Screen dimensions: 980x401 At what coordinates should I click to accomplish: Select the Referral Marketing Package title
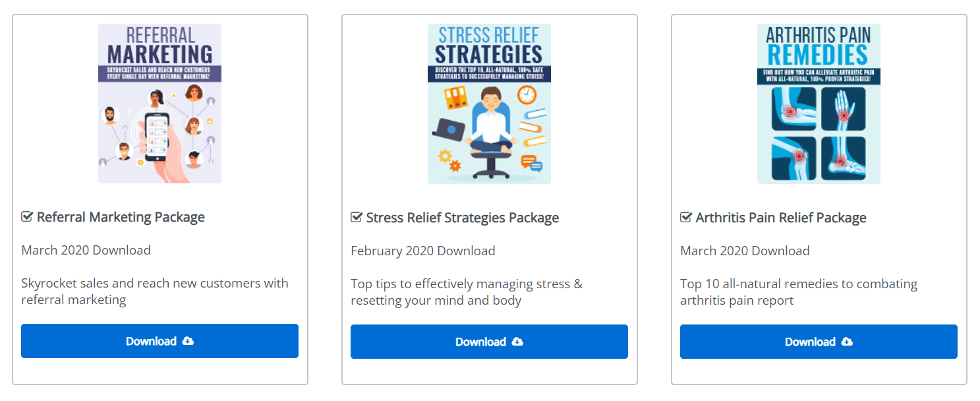(121, 217)
